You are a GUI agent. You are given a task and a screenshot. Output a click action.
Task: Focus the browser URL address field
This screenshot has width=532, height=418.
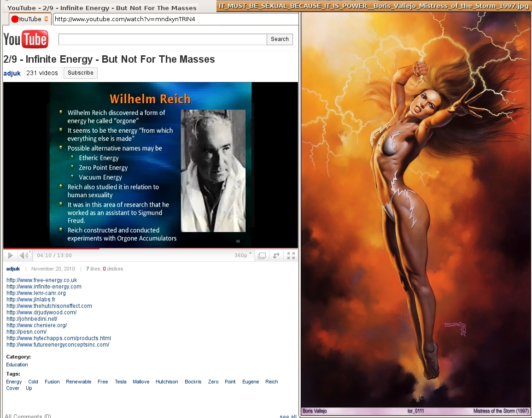coord(175,19)
